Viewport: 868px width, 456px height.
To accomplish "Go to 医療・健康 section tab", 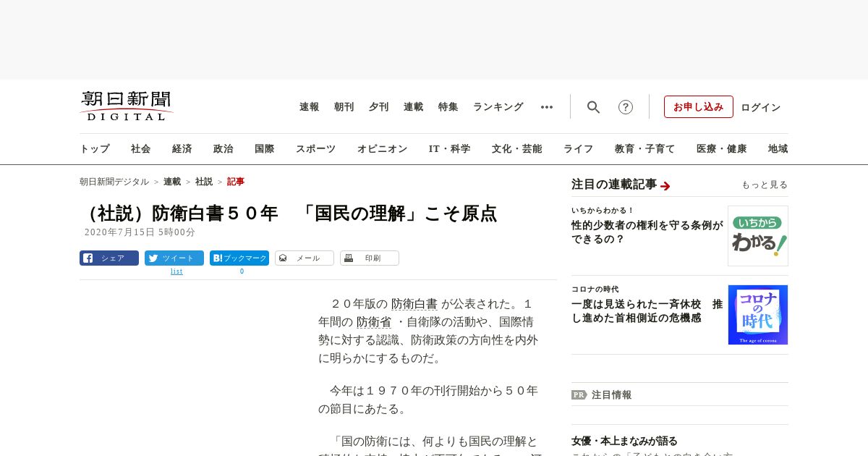I will [722, 149].
